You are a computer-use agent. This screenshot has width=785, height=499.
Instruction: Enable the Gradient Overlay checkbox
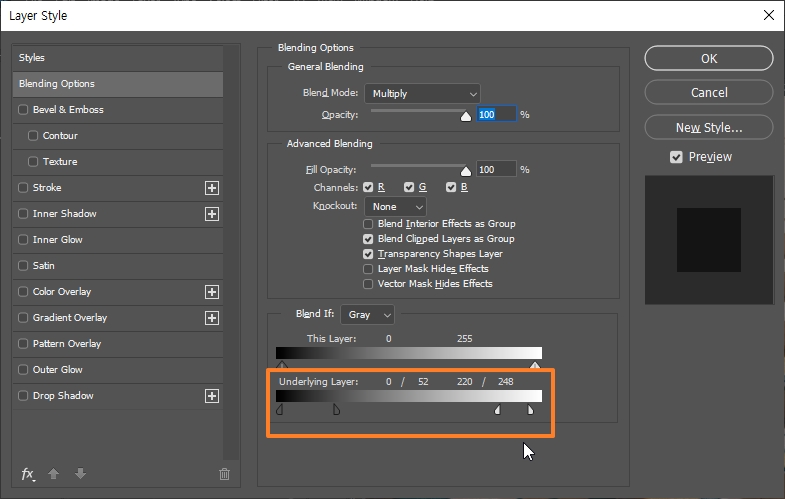23,318
